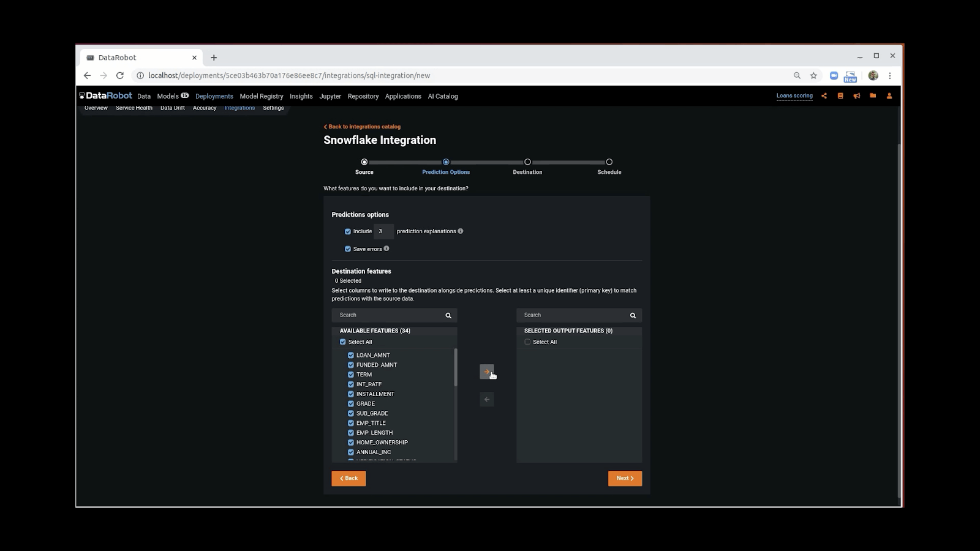980x551 pixels.
Task: Open Chrome profile avatar
Action: (873, 75)
